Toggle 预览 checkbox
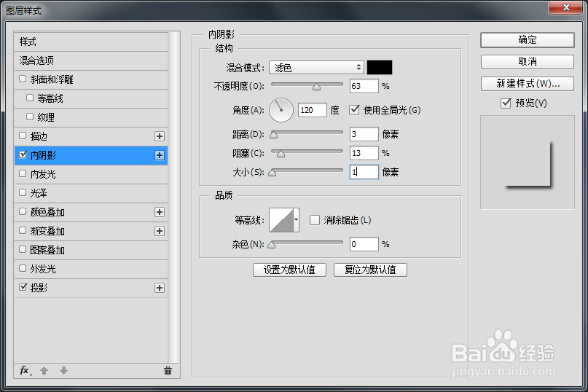This screenshot has width=588, height=392. pyautogui.click(x=506, y=103)
